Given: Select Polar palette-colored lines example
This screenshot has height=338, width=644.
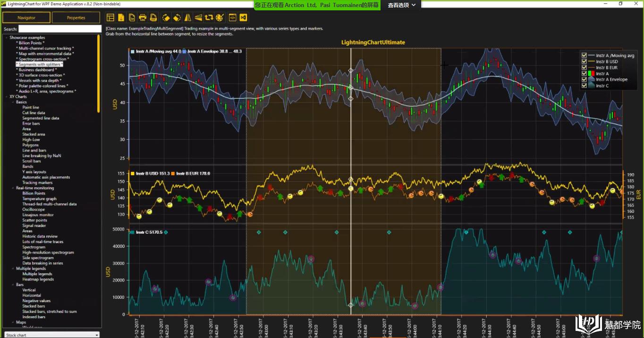Looking at the screenshot, I should point(42,86).
